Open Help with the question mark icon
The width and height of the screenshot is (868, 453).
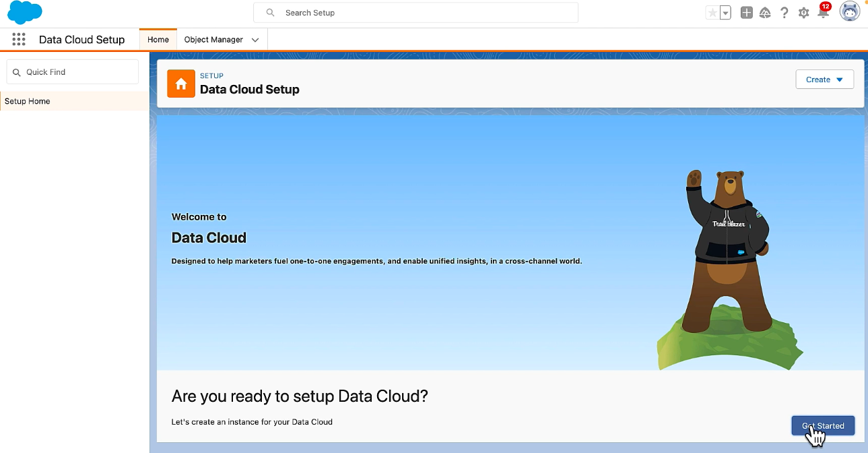784,11
